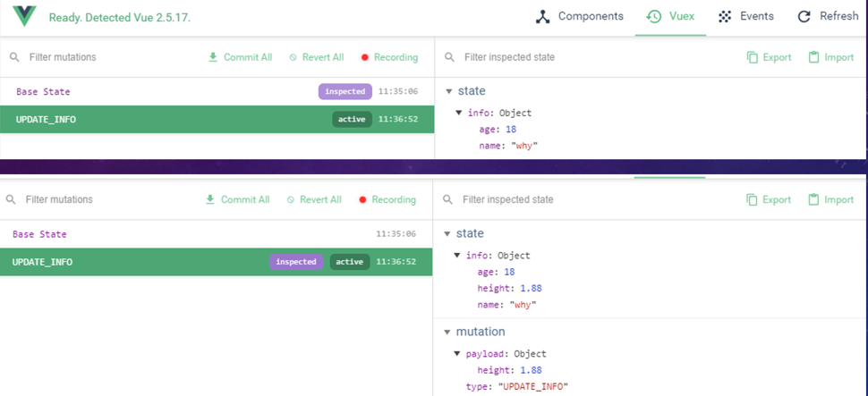This screenshot has height=396, width=868.
Task: Collapse the mutation section
Action: 447,333
